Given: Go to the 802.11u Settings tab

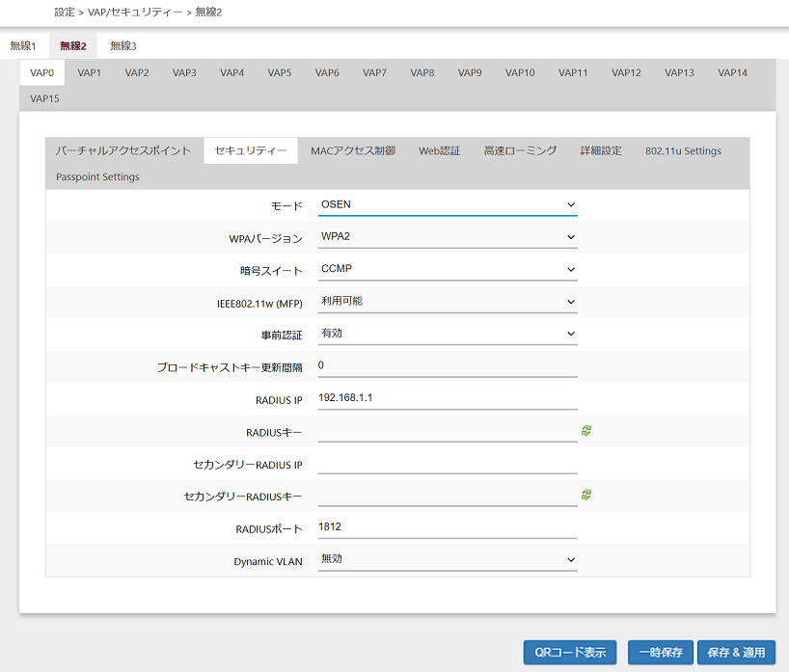Looking at the screenshot, I should pyautogui.click(x=683, y=150).
